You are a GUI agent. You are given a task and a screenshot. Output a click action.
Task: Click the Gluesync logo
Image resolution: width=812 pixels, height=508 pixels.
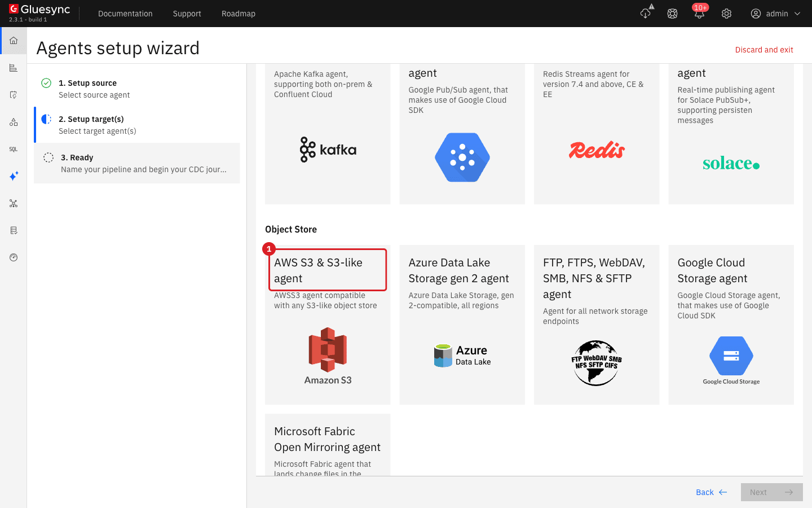(x=39, y=9)
